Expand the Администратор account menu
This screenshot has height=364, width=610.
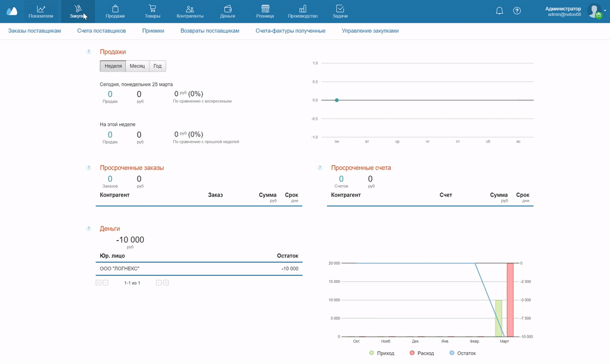click(x=605, y=10)
